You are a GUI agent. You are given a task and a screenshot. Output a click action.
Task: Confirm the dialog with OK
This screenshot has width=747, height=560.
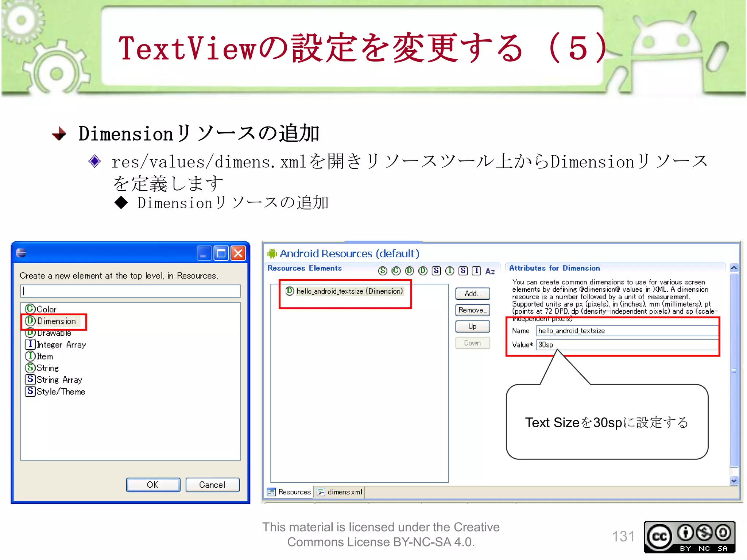point(153,485)
